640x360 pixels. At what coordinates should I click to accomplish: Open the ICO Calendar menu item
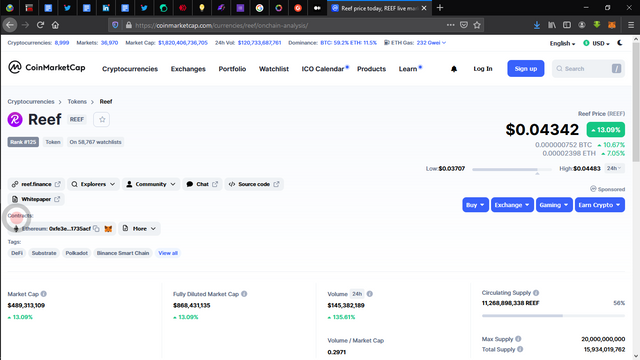[x=323, y=69]
